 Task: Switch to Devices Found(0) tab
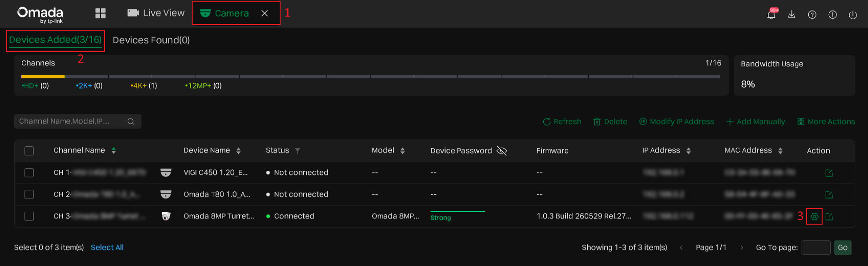click(x=151, y=40)
